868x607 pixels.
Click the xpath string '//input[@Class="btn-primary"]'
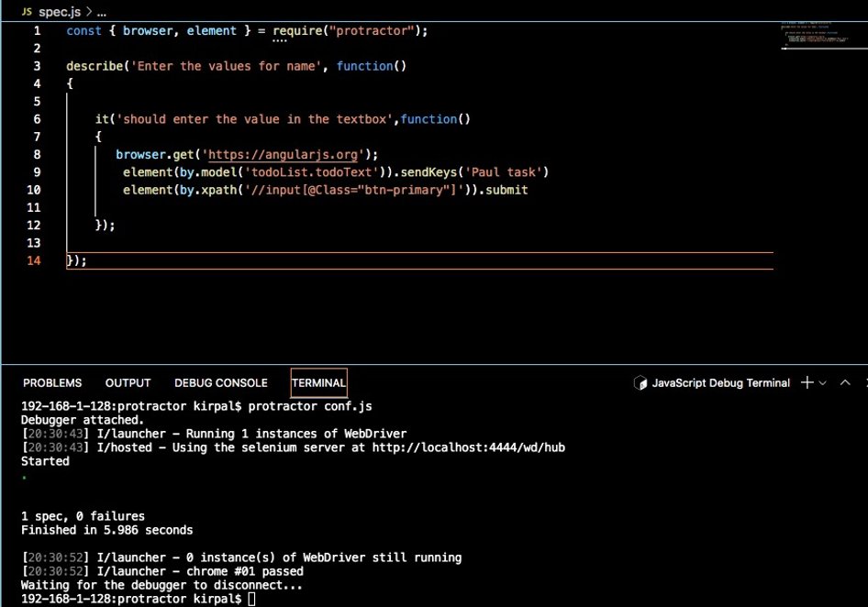[x=354, y=190]
